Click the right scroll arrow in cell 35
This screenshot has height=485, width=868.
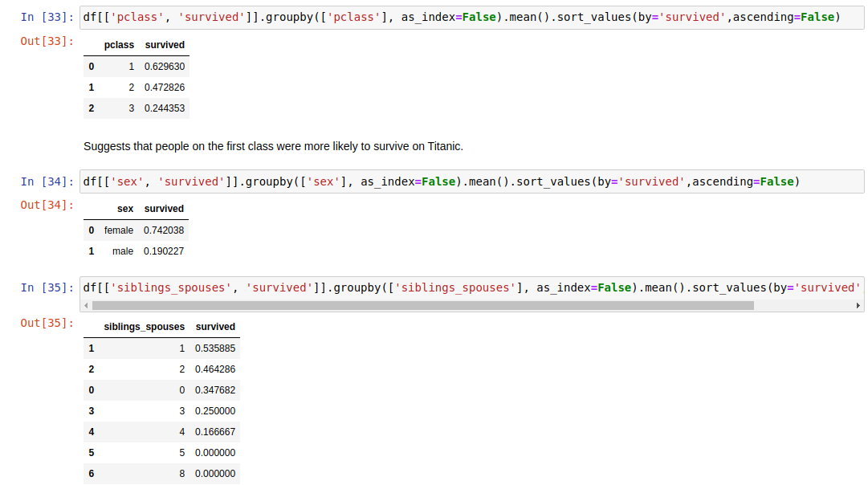point(858,306)
